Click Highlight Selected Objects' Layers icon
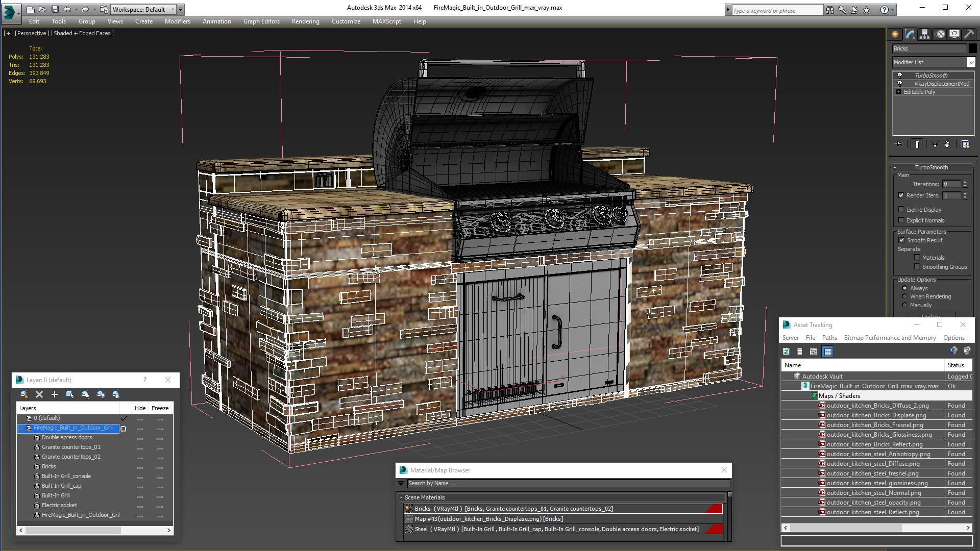980x551 pixels. (x=85, y=394)
